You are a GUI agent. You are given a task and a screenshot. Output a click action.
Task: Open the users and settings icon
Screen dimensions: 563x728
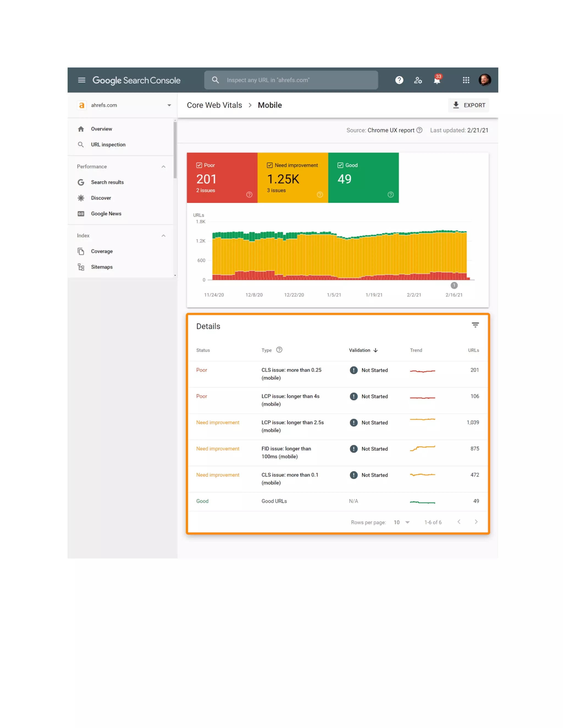pyautogui.click(x=418, y=80)
